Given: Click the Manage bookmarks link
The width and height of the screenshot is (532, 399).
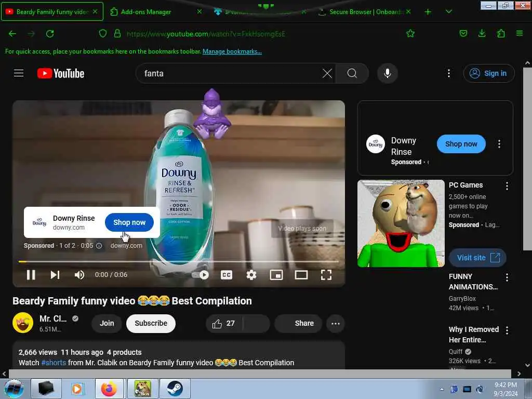Looking at the screenshot, I should pyautogui.click(x=232, y=51).
